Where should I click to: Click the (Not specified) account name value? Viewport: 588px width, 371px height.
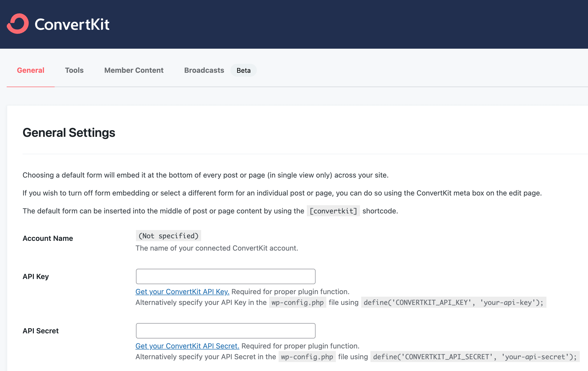click(x=169, y=236)
